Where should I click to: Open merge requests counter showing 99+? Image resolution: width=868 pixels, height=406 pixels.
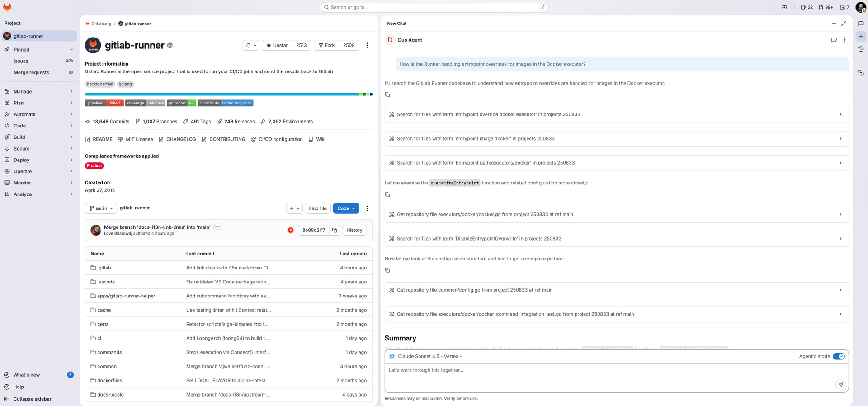click(826, 7)
